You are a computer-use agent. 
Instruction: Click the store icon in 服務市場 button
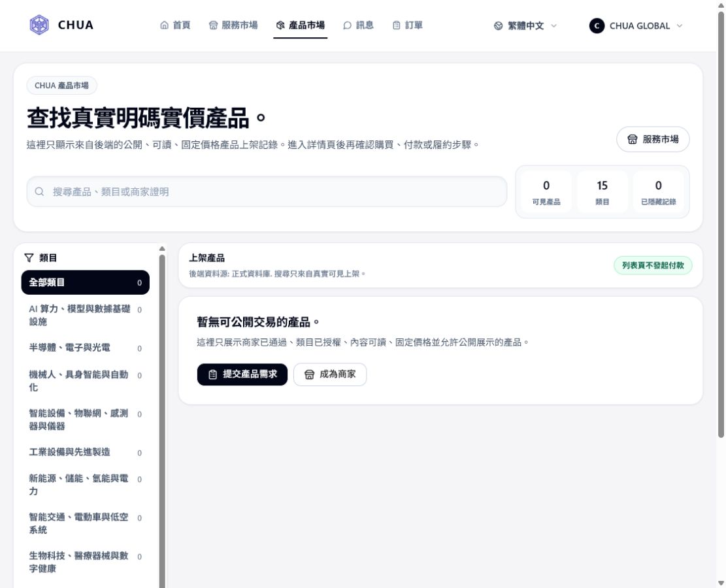click(x=633, y=139)
